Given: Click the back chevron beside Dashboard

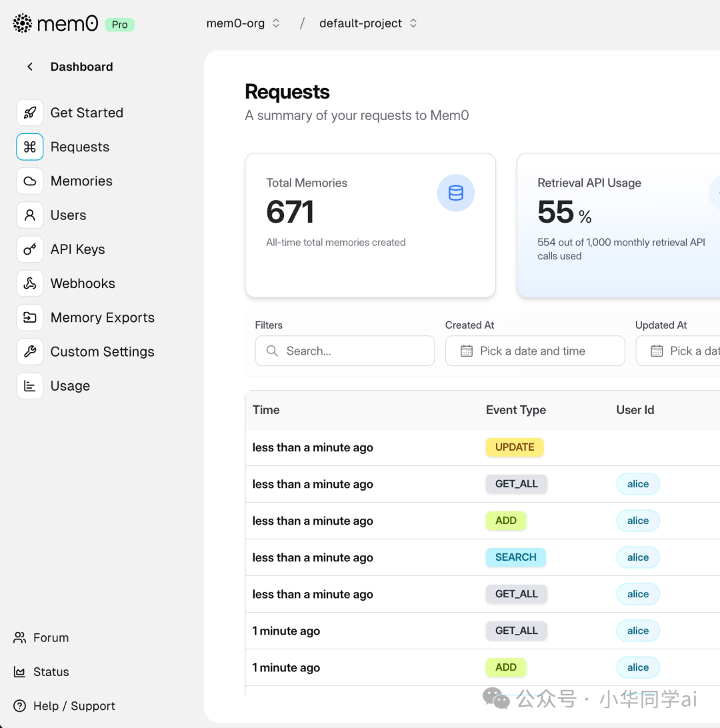Looking at the screenshot, I should tap(30, 67).
